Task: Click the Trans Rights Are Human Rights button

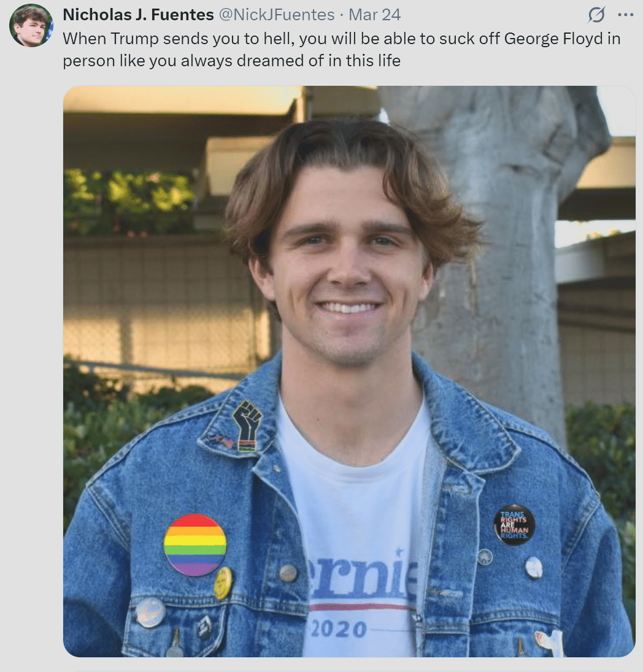Action: (514, 525)
